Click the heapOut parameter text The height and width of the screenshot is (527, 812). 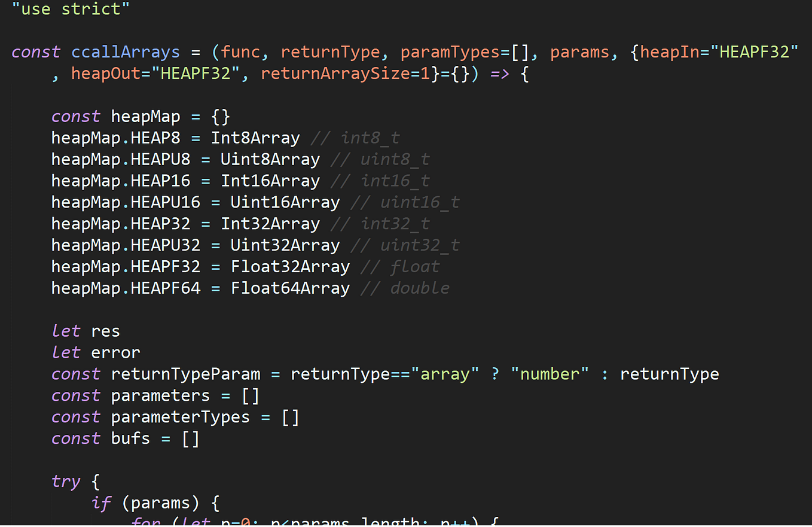(105, 73)
